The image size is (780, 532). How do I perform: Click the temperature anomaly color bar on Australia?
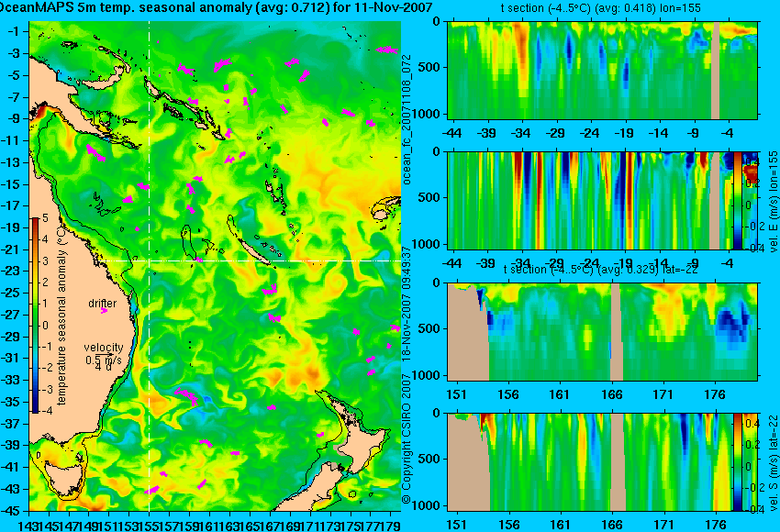click(x=35, y=316)
